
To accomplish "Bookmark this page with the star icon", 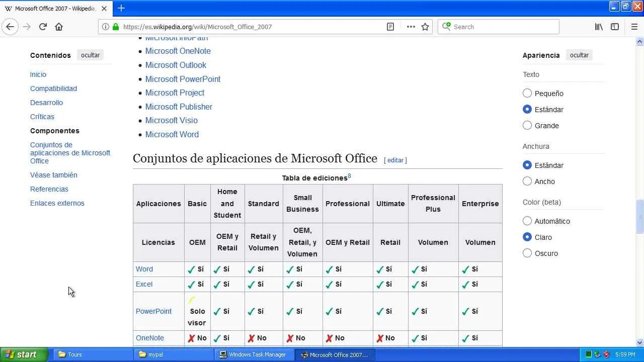I will 425,27.
